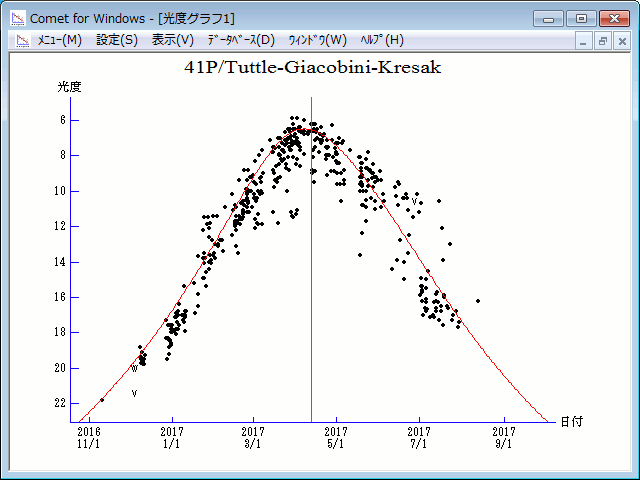The image size is (640, 480).
Task: Click the isolated August data point near magnitude 16
Action: (x=478, y=301)
